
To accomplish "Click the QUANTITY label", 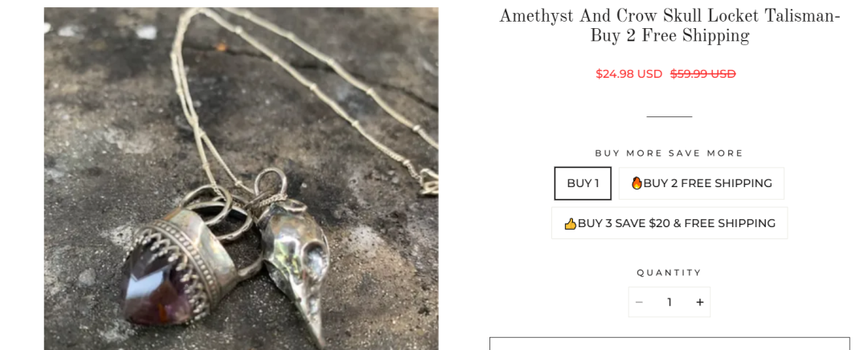I will pyautogui.click(x=669, y=273).
